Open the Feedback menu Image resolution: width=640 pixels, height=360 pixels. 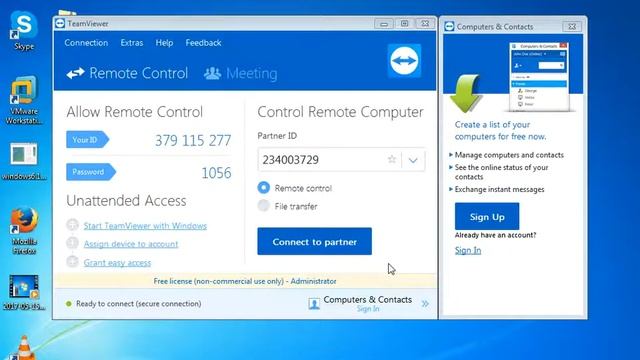pos(203,43)
